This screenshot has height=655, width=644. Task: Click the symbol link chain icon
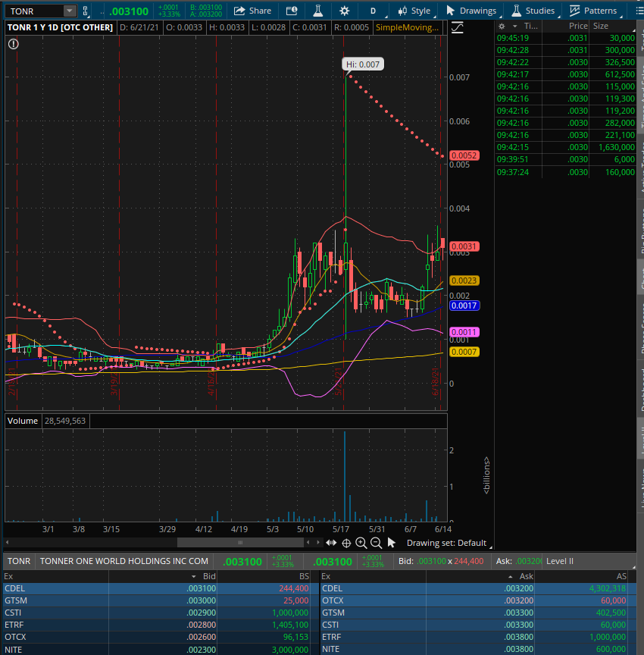pos(85,11)
